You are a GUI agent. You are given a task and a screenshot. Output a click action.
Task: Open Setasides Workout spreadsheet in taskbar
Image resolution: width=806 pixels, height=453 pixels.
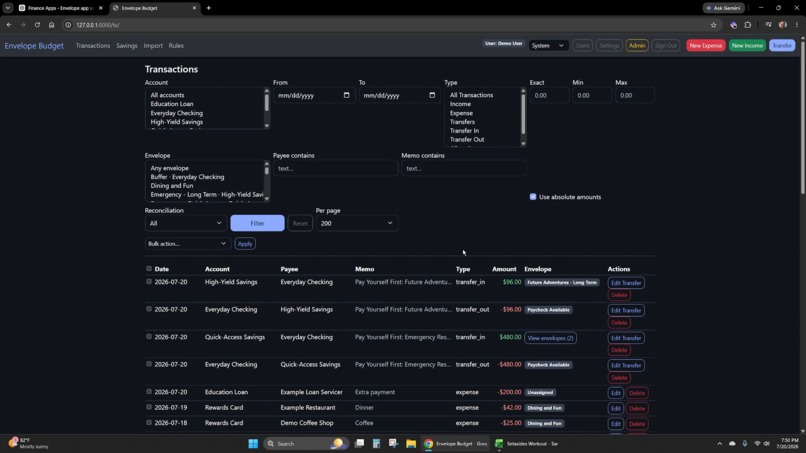click(x=526, y=443)
